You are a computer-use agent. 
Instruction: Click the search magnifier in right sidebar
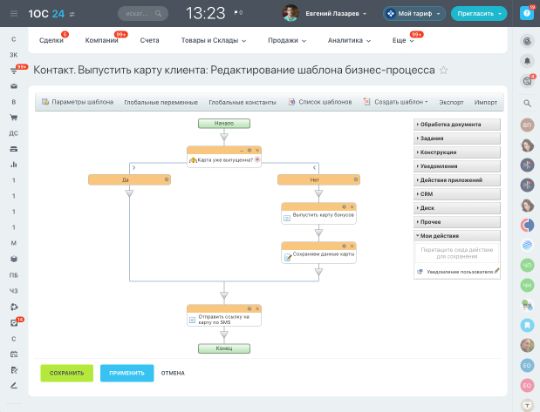(527, 103)
